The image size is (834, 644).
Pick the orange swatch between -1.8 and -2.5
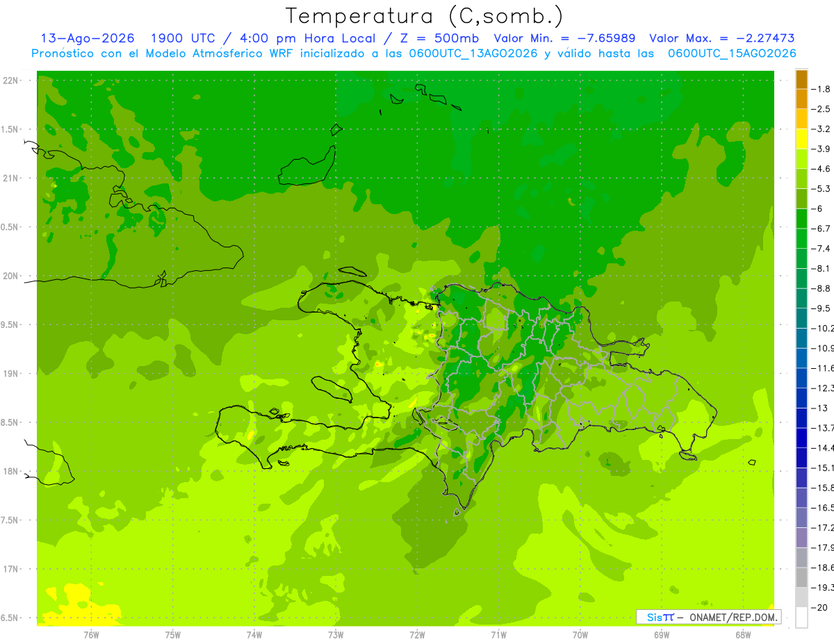[x=801, y=99]
